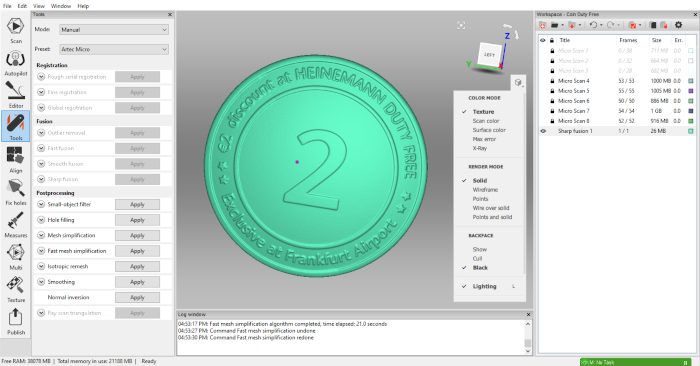This screenshot has width=700, height=366.
Task: Click the open project folder icon
Action: (x=554, y=25)
